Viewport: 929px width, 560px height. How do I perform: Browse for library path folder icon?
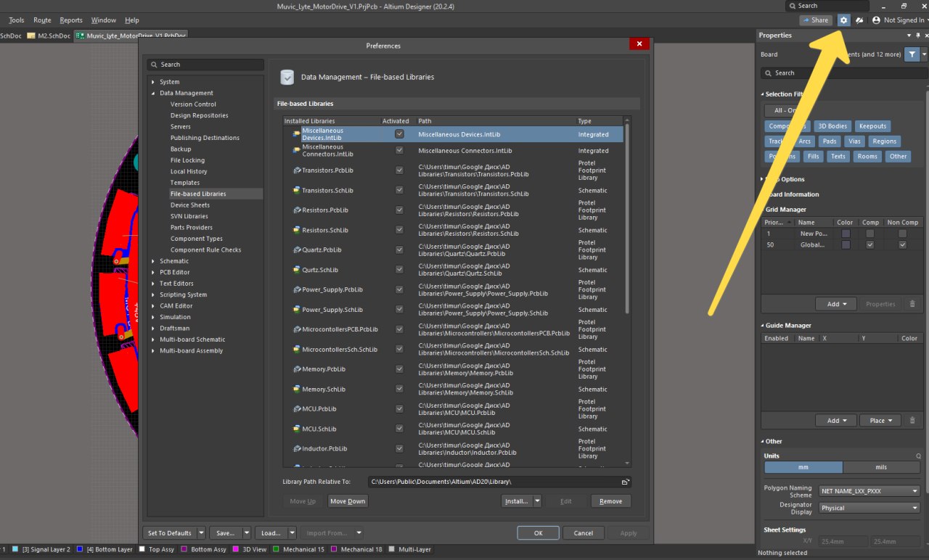click(x=625, y=482)
